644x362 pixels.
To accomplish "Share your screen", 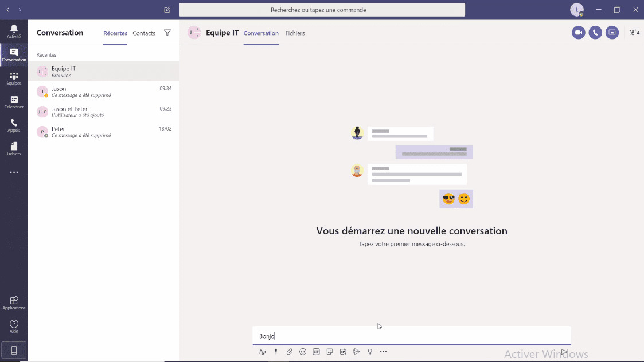I will (612, 33).
